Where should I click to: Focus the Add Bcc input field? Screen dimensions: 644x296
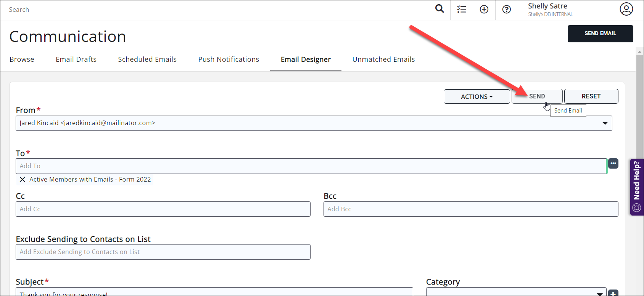470,209
